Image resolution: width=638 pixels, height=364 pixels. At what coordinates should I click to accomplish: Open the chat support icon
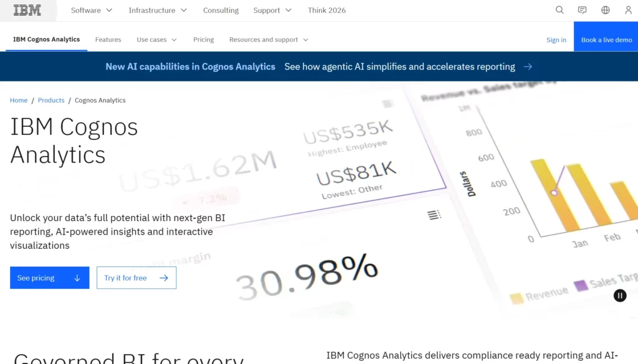[582, 10]
